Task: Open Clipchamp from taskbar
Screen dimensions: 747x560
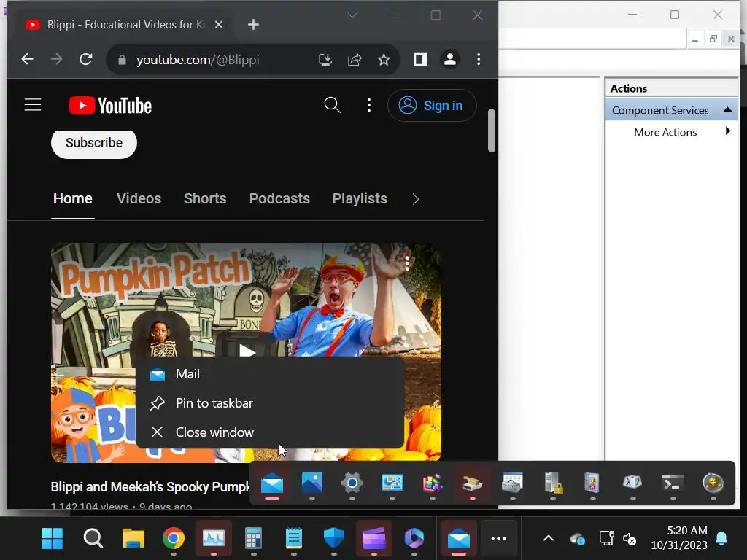Action: 374,539
